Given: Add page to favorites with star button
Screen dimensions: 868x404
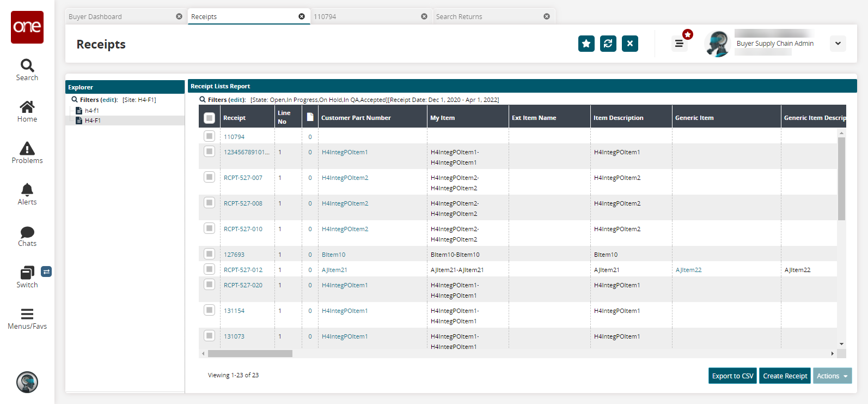Looking at the screenshot, I should point(586,44).
